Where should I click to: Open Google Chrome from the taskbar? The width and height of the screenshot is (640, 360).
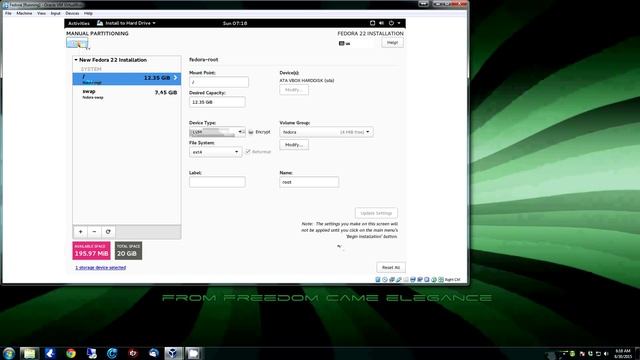coord(71,353)
